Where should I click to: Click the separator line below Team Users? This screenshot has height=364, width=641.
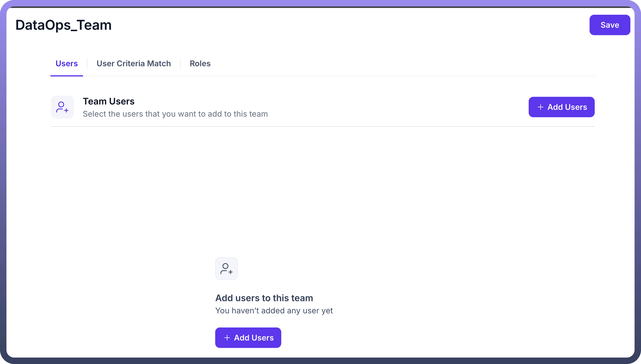click(x=323, y=126)
